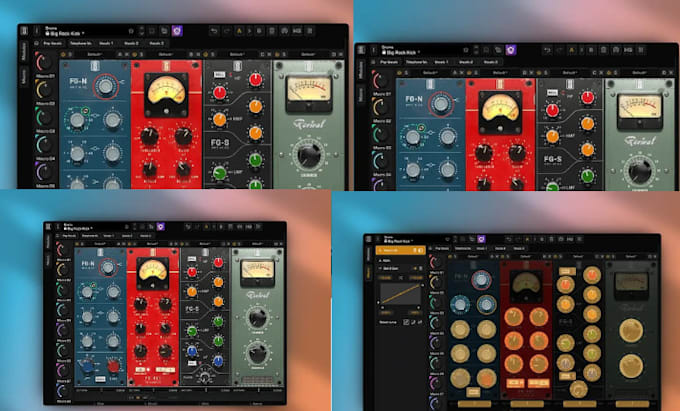
Task: Open FG-N Default preset dropdown, top-left window
Action: click(95, 54)
